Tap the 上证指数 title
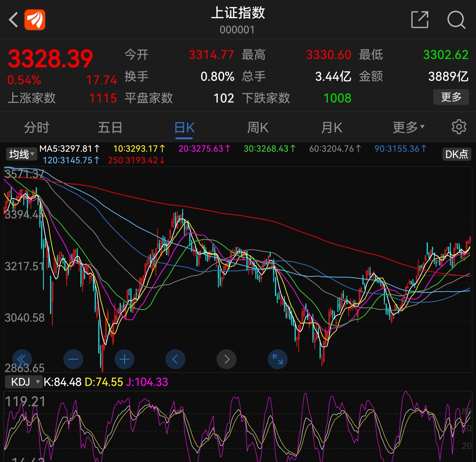Screen dimensions: 476x462 pyautogui.click(x=238, y=13)
